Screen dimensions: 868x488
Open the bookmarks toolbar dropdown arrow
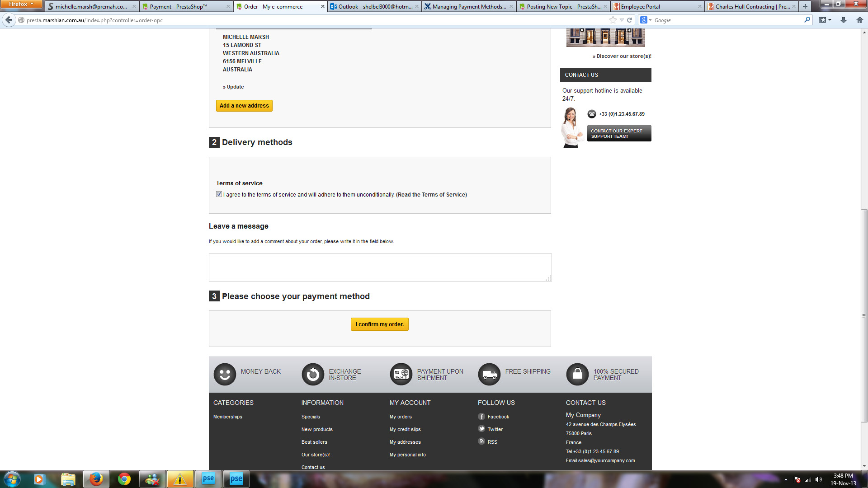point(830,20)
